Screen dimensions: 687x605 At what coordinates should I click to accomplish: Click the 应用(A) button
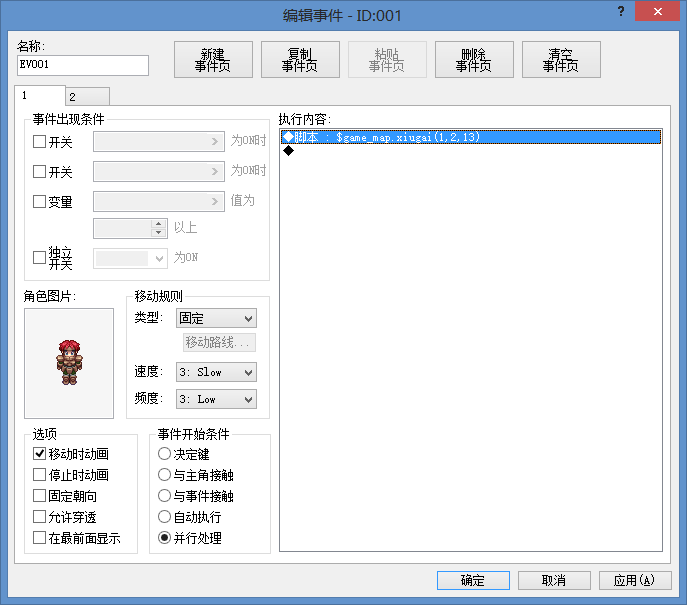[635, 580]
